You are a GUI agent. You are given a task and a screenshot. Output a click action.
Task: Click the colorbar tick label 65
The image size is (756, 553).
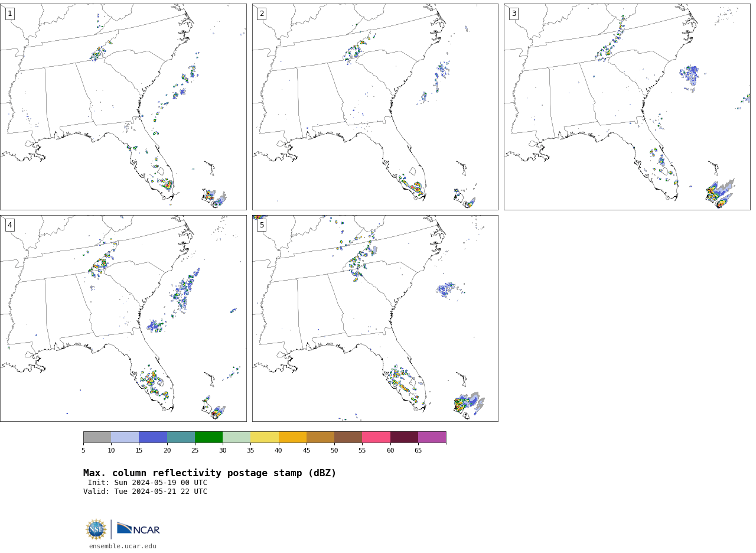tap(418, 451)
